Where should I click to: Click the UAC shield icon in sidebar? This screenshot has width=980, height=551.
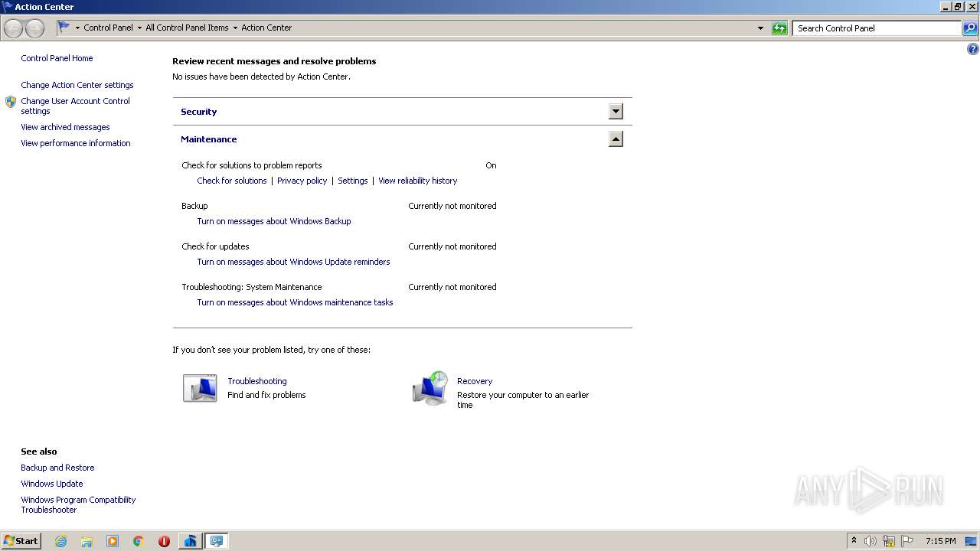click(x=11, y=102)
